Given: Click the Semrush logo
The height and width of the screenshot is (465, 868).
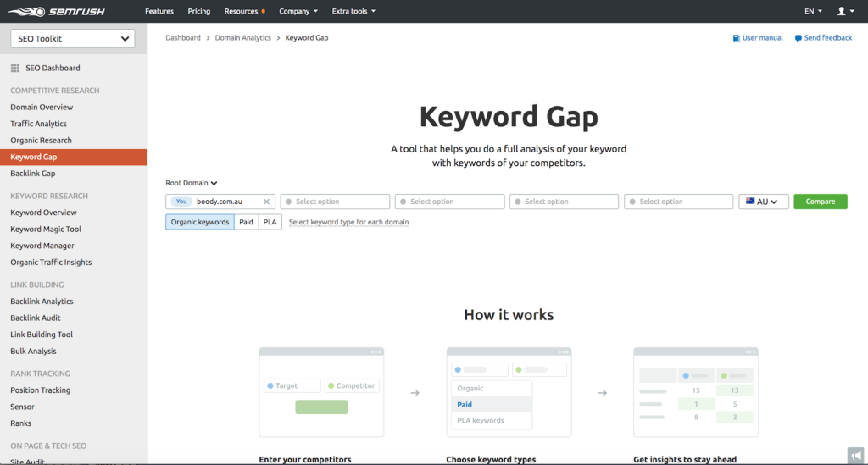Looking at the screenshot, I should (x=56, y=11).
